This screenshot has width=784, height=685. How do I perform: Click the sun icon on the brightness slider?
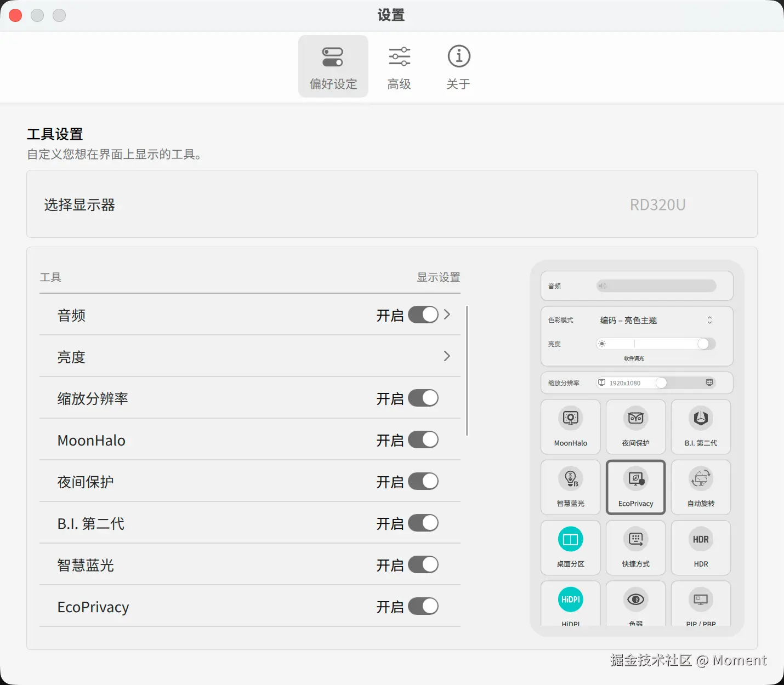pyautogui.click(x=602, y=344)
